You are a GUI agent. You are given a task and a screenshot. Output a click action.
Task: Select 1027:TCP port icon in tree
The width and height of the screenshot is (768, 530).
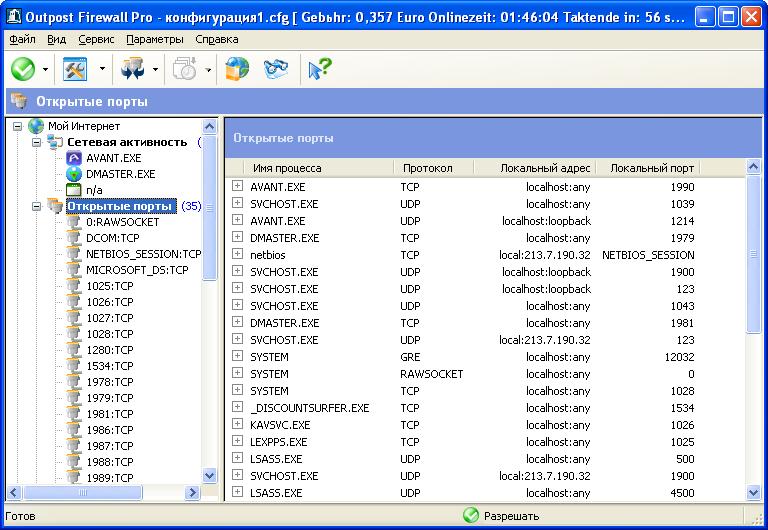[73, 318]
